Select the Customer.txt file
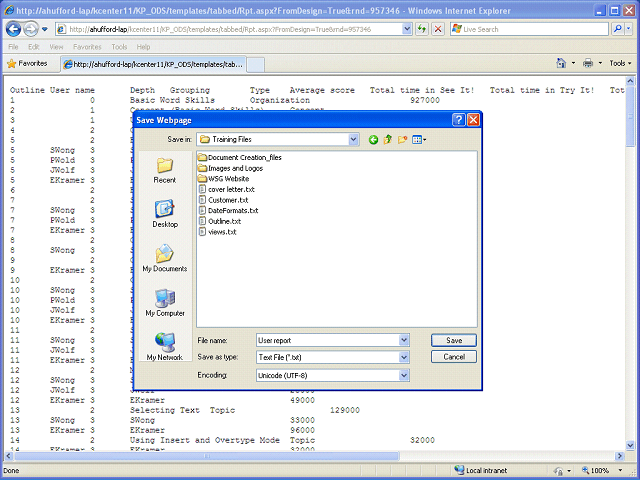Viewport: 640px width, 480px height. pyautogui.click(x=224, y=200)
